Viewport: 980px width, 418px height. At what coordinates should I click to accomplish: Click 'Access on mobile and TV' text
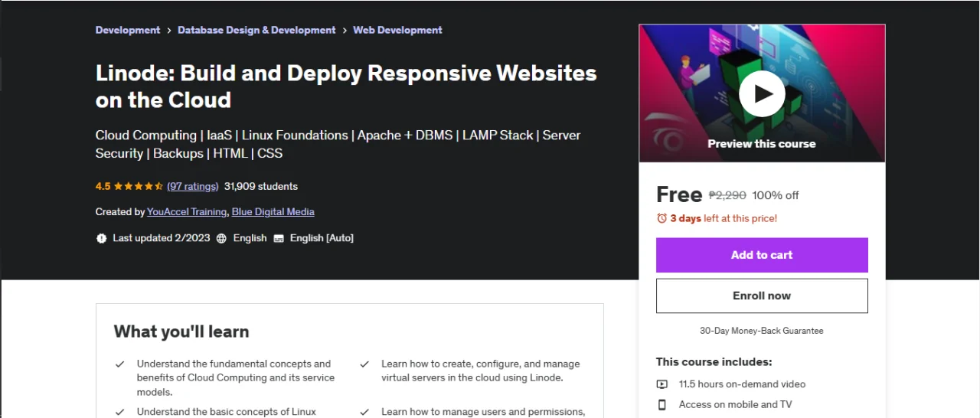(x=735, y=404)
